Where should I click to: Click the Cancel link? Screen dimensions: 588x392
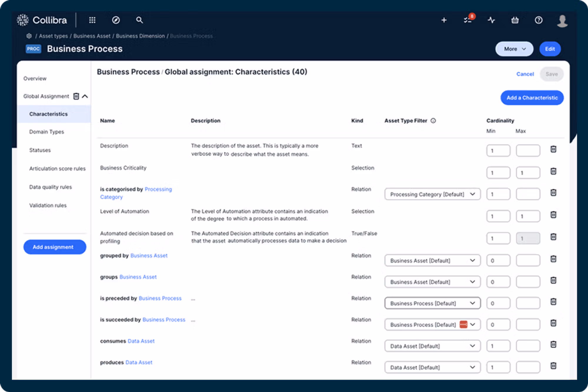pos(525,74)
